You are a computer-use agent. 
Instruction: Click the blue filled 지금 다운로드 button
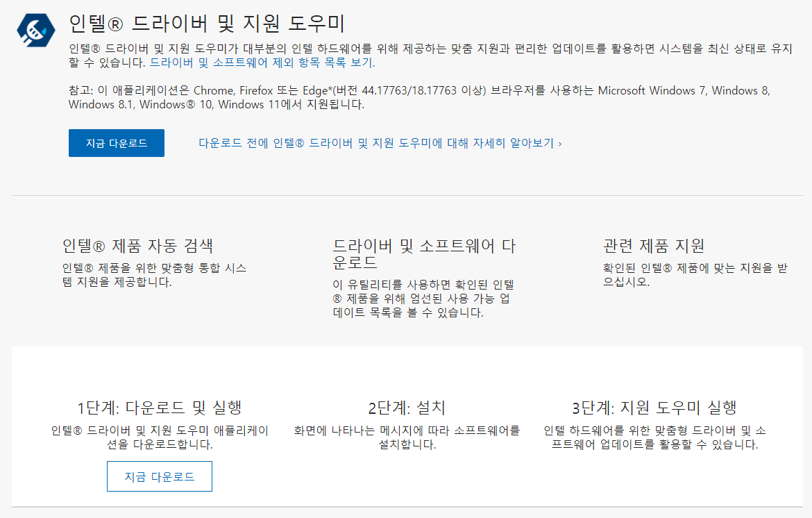pos(117,143)
